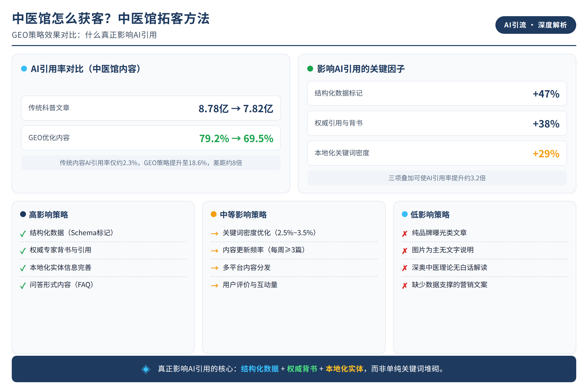
Task: Click the 问答形式内容（FAQ）list item text
Action: (x=62, y=285)
